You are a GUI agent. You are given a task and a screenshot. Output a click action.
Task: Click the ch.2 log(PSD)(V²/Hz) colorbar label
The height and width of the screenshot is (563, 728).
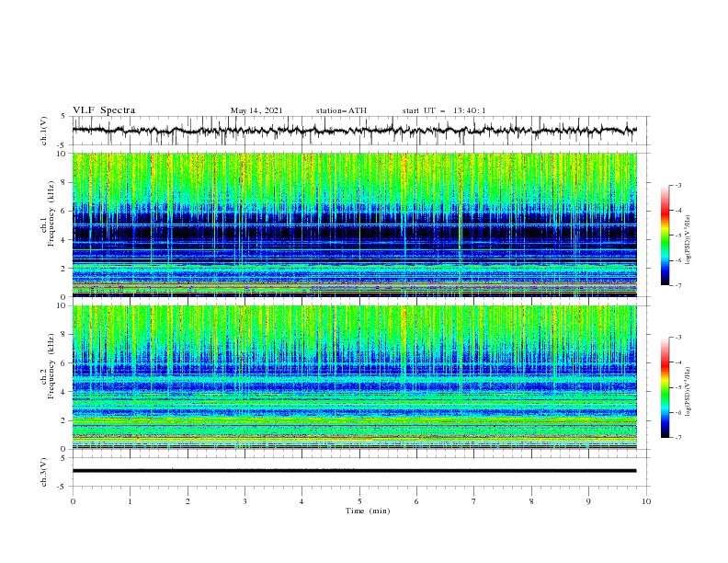point(688,391)
